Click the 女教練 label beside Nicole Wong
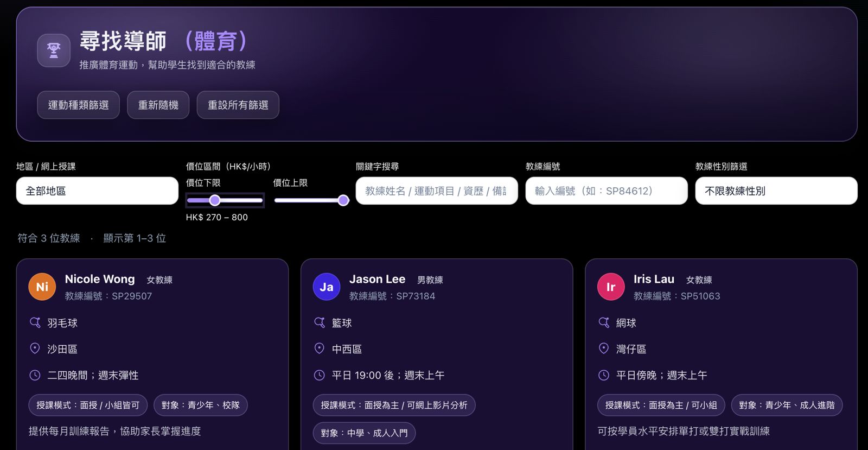This screenshot has width=868, height=450. pyautogui.click(x=159, y=280)
